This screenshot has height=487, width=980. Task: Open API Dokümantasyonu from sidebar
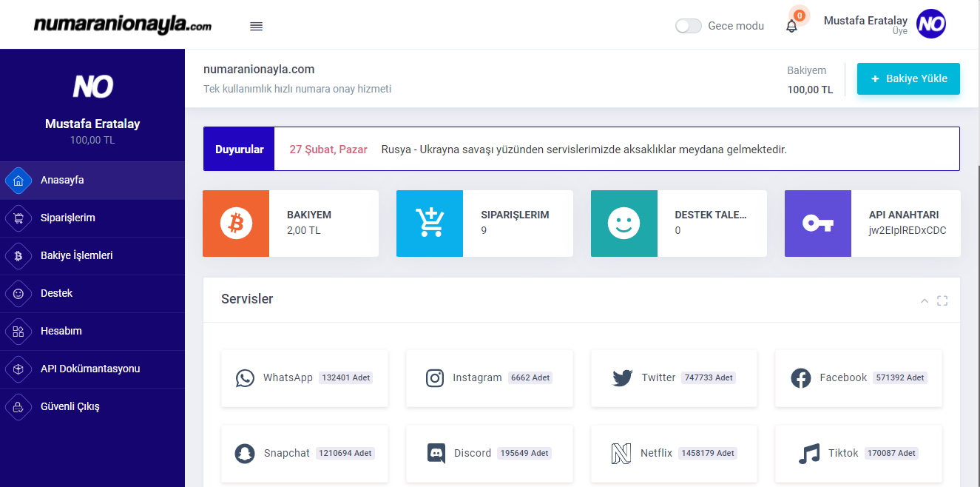point(90,369)
